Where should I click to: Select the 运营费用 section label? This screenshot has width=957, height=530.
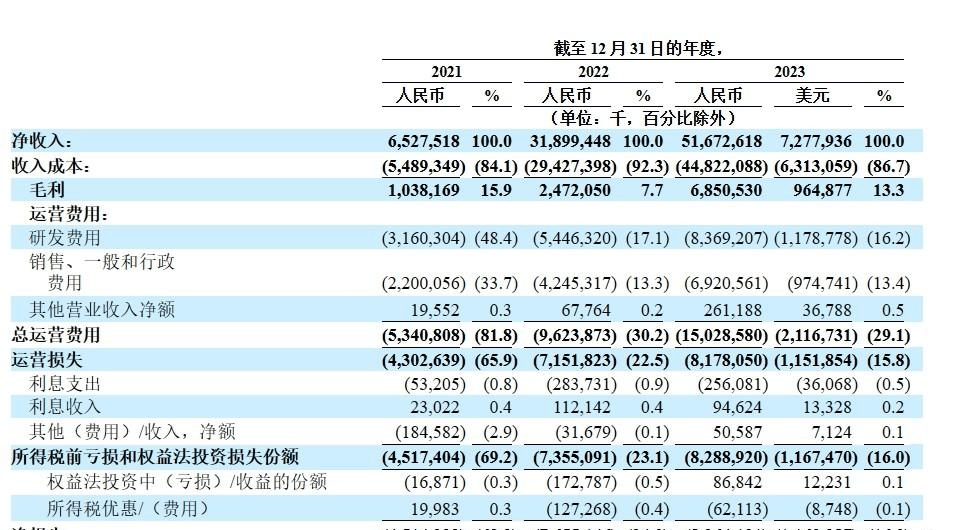(x=69, y=214)
